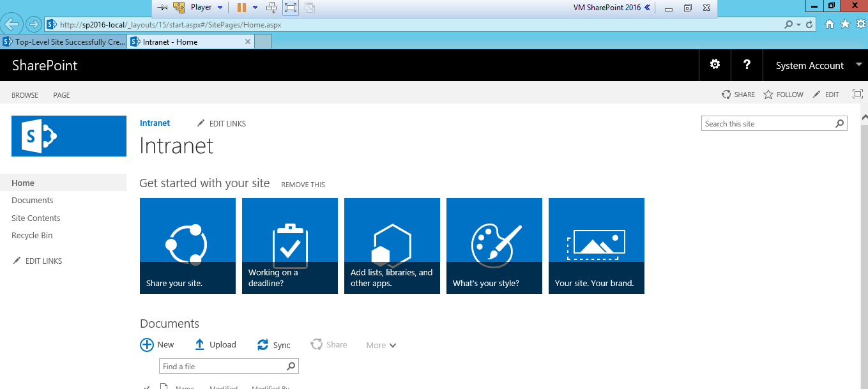
Task: Click System Account user name
Action: [x=809, y=65]
